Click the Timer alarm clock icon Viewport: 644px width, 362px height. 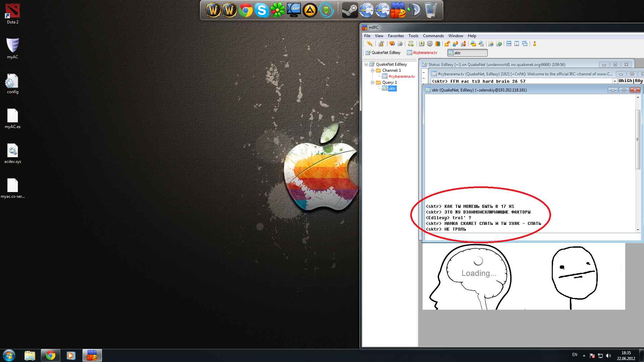pyautogui.click(x=430, y=44)
